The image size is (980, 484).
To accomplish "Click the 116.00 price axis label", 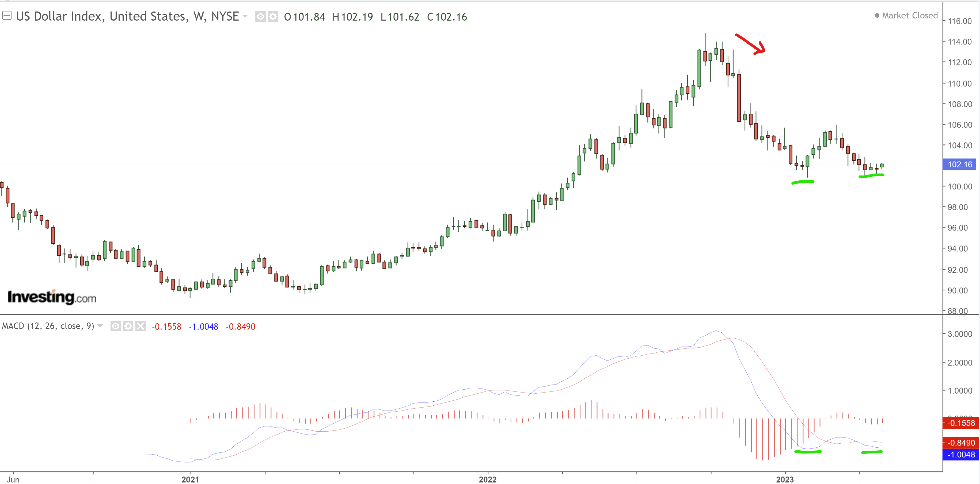I will coord(959,21).
